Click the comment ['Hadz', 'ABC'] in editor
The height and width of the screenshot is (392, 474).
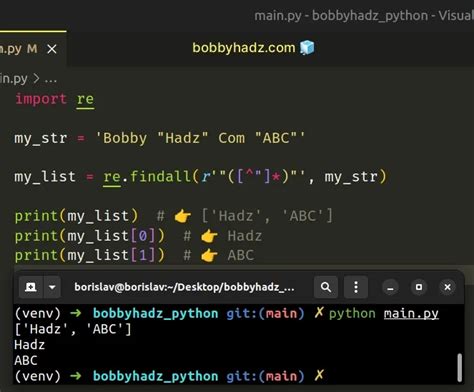(x=267, y=216)
